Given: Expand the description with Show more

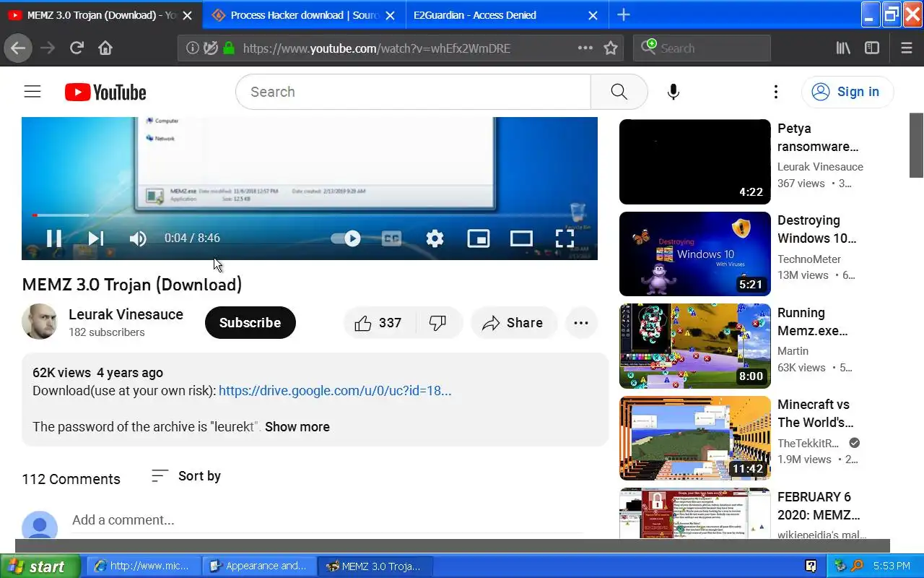Looking at the screenshot, I should [x=297, y=427].
